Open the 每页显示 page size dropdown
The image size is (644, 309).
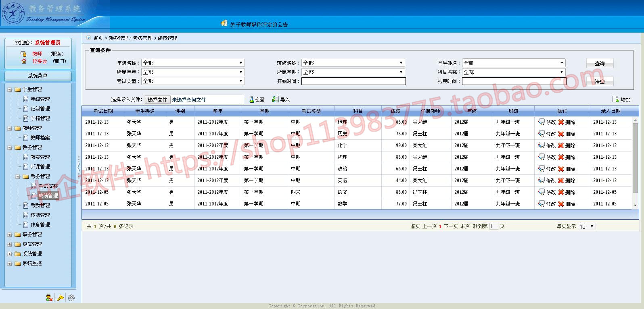point(587,226)
